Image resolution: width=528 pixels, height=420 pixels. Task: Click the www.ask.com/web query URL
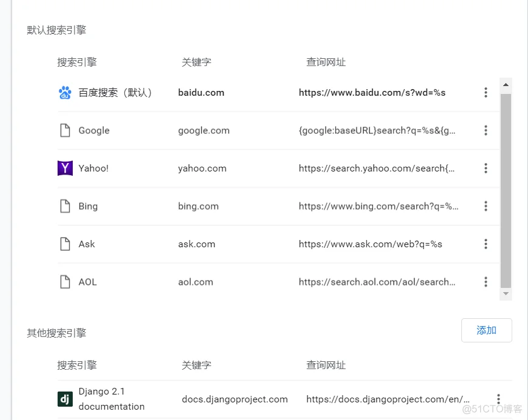tap(370, 244)
